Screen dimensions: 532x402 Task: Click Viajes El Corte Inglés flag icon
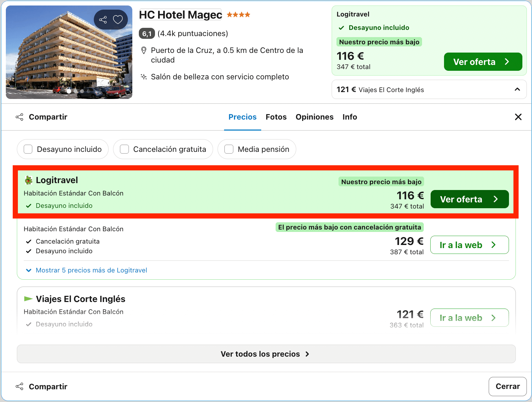coord(28,299)
